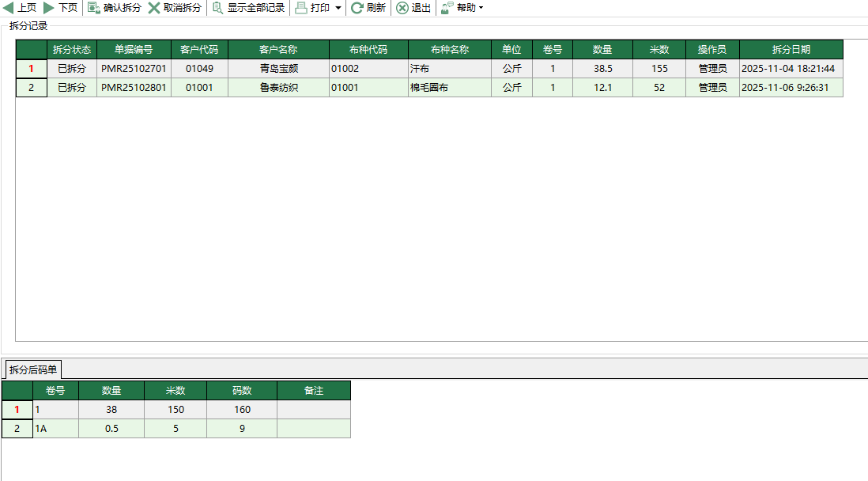Click the empty 备注 cell in first row
Image resolution: width=868 pixels, height=481 pixels.
313,410
